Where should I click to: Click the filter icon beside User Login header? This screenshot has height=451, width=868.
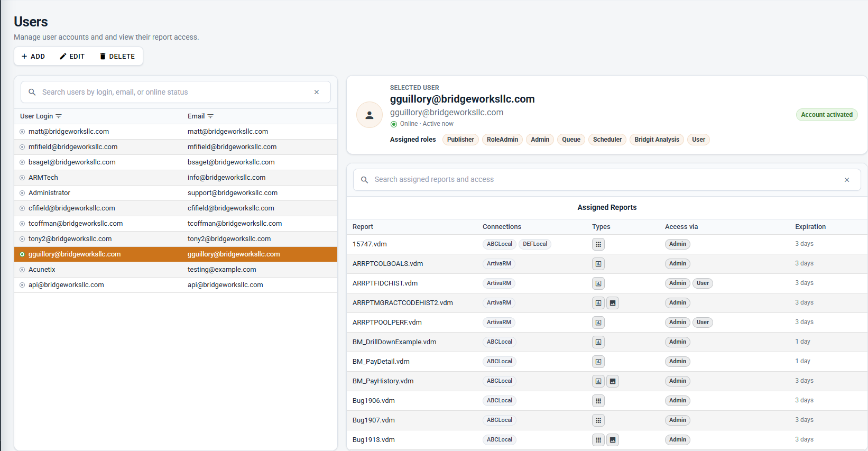tap(59, 116)
